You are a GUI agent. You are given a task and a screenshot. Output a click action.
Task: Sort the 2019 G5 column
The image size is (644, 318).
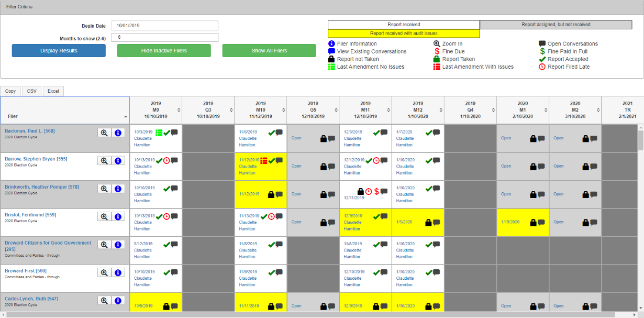[313, 110]
